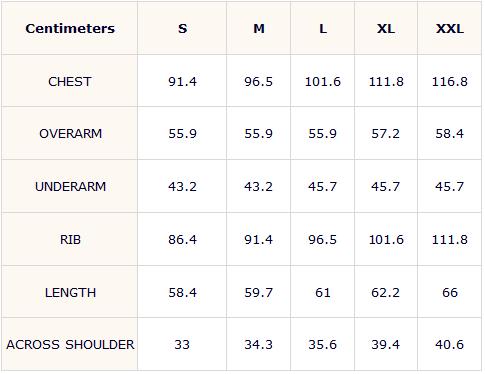Image resolution: width=485 pixels, height=374 pixels.
Task: Select the M size column header
Action: (259, 29)
